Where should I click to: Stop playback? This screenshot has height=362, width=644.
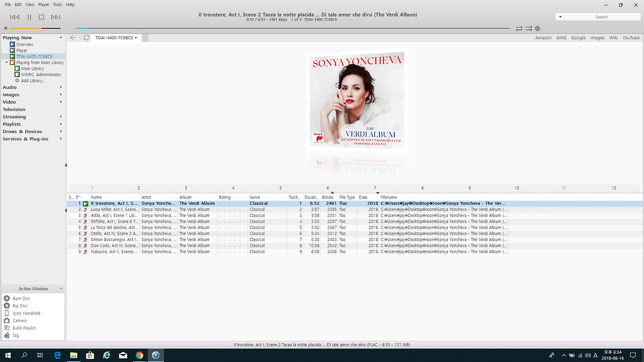[42, 17]
